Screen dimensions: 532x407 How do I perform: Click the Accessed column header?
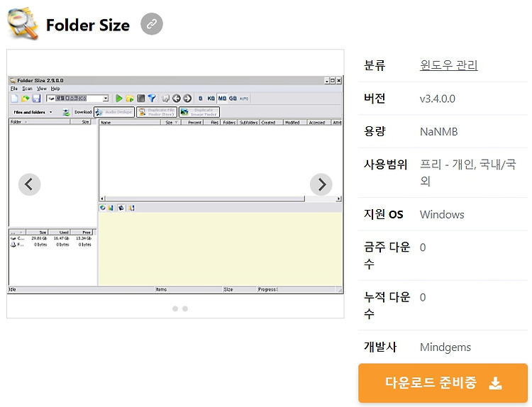pos(319,123)
